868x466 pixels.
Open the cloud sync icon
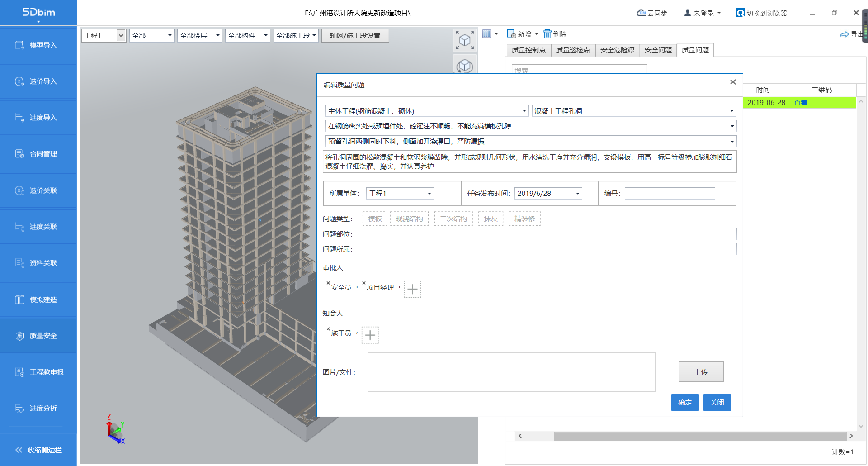[641, 13]
